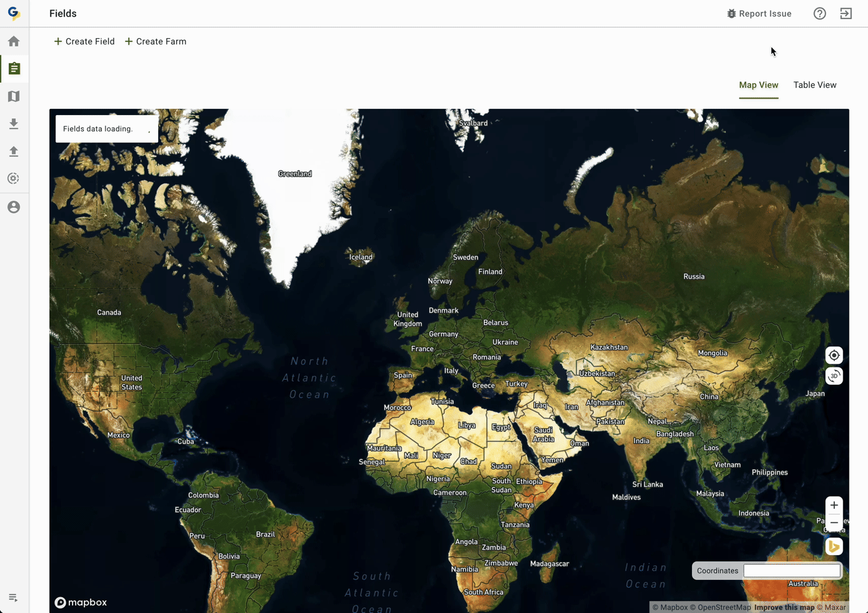The width and height of the screenshot is (868, 613).
Task: Open the map icon in left sidebar
Action: click(x=14, y=97)
